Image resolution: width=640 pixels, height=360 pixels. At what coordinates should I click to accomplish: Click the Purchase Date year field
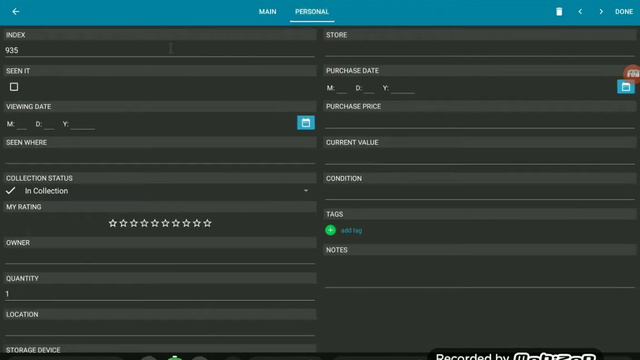[402, 88]
